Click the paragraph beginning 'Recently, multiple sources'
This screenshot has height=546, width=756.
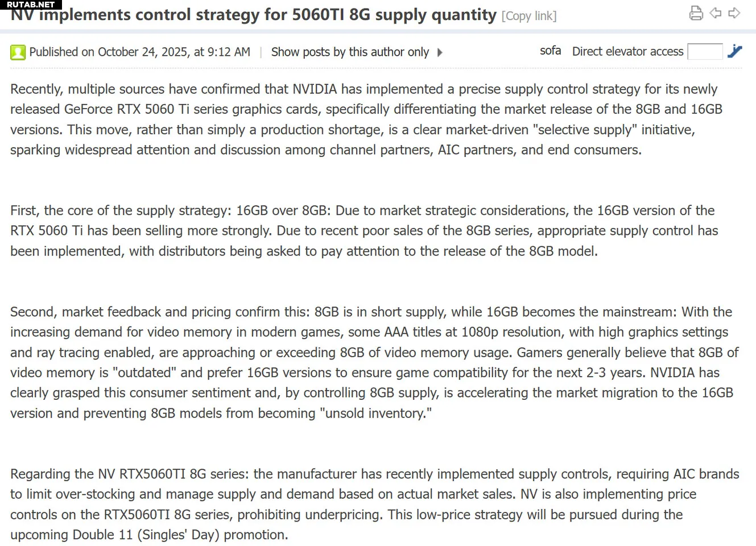coord(364,119)
